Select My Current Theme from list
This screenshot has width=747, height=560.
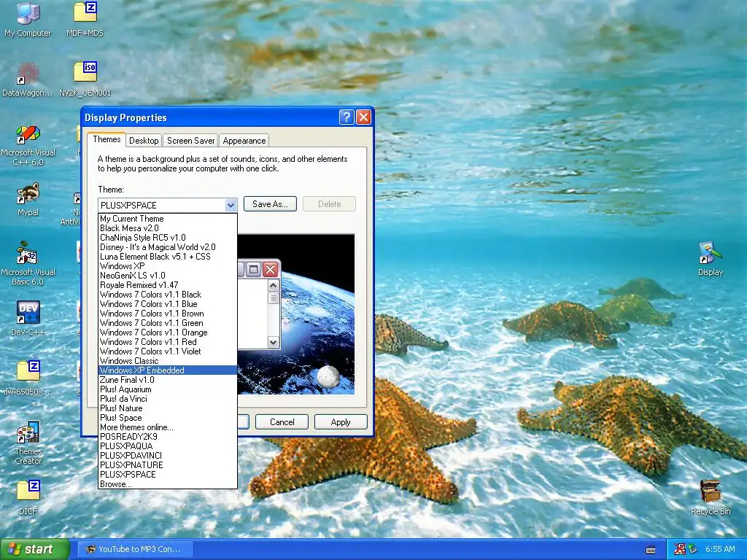pos(168,219)
